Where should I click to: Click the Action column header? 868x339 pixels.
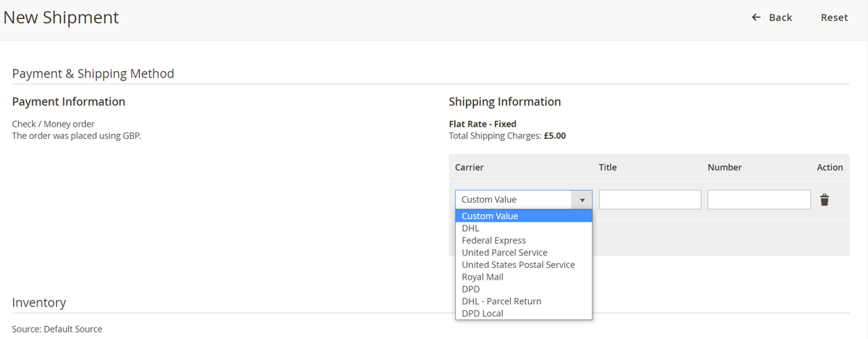(830, 167)
